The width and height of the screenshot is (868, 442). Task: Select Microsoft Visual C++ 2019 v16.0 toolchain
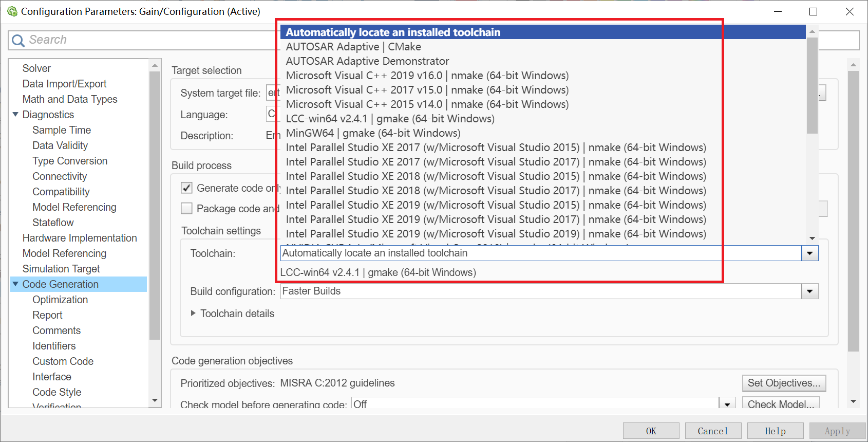[543, 76]
